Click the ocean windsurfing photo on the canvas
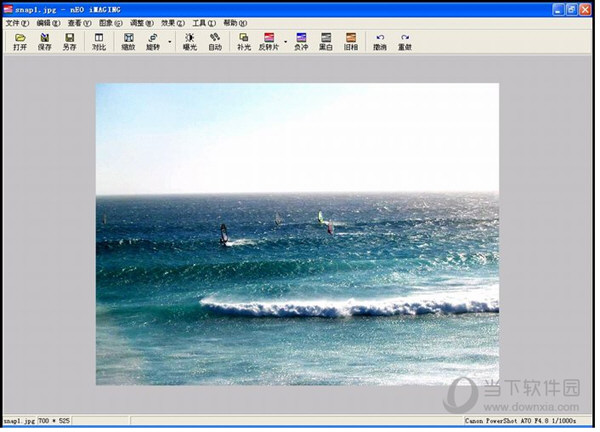Viewport: 600px width, 432px height. coord(297,234)
